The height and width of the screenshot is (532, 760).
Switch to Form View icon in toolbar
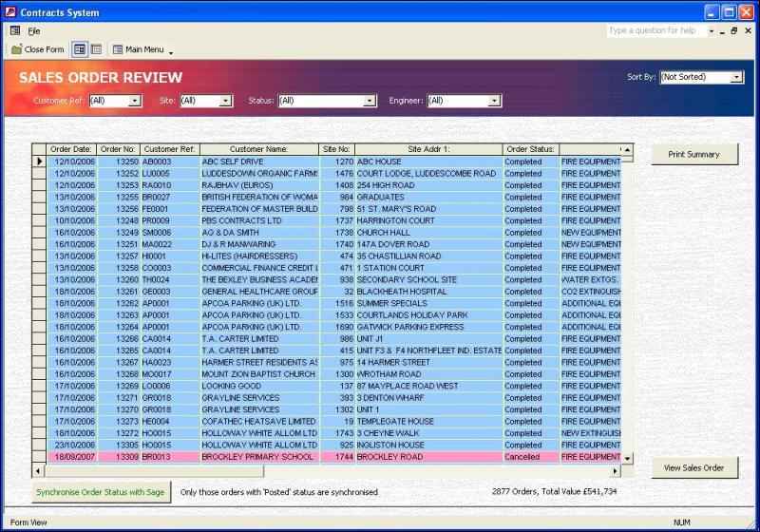point(80,49)
